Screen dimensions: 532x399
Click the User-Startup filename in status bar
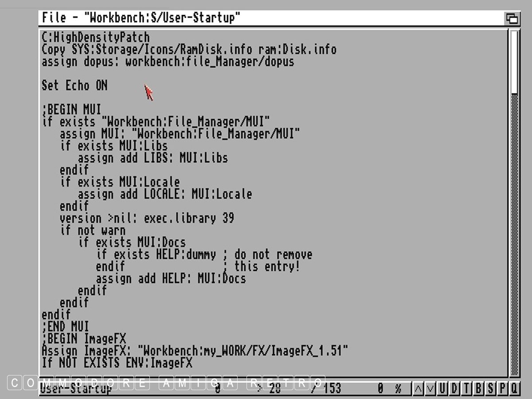75,389
